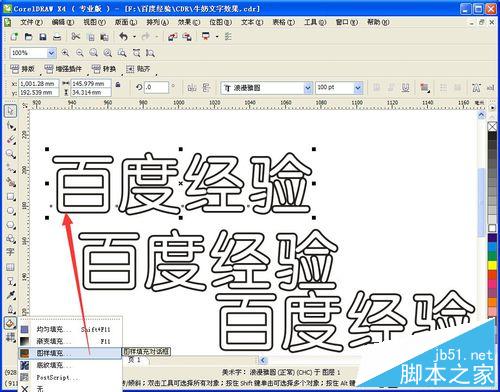500x392 pixels.
Task: Click the Mirror Horizontally button
Action: 191,88
